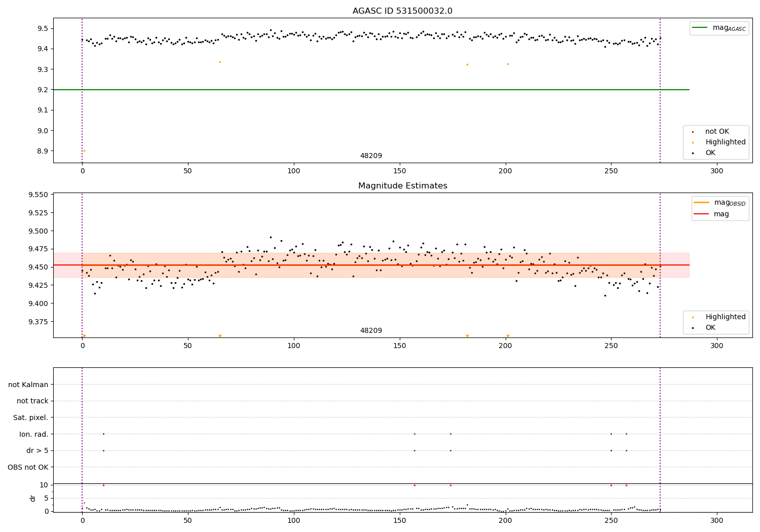Click the green horizontal mag AGASC line
Image resolution: width=760 pixels, height=532 pixels.
[371, 90]
